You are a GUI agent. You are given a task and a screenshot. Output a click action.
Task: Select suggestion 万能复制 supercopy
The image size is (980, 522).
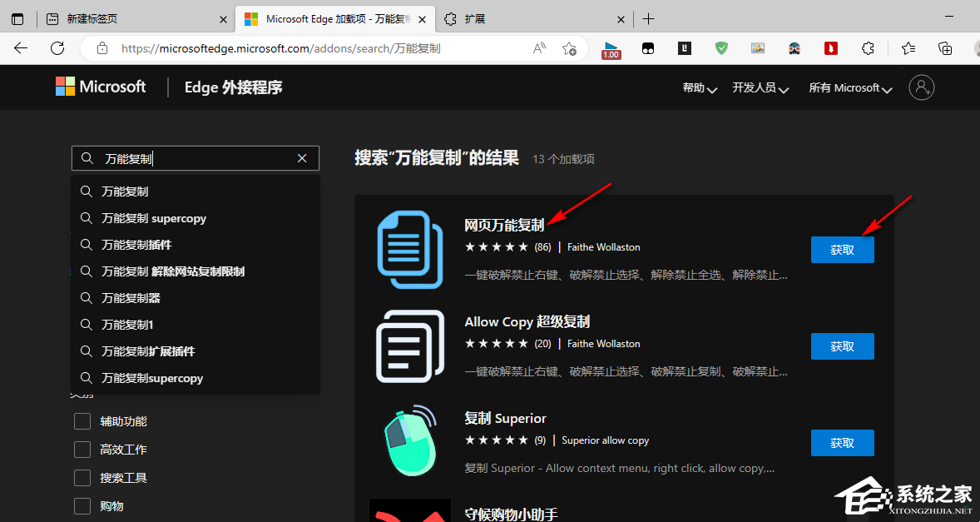pos(196,218)
